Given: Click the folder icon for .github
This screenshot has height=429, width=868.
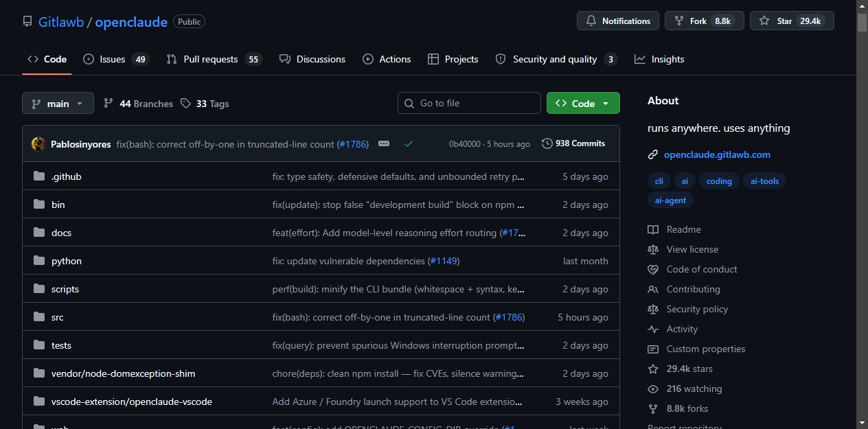Looking at the screenshot, I should [39, 176].
